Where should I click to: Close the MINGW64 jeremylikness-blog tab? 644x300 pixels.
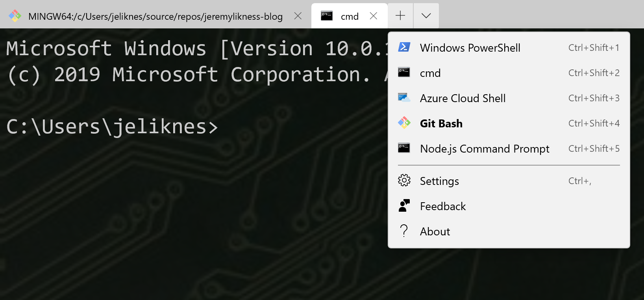coord(298,16)
